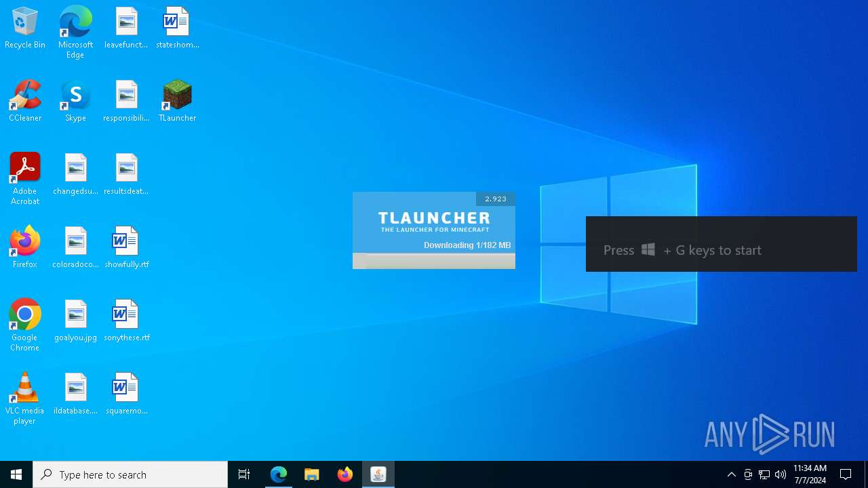Open the clock showing 11:34 AM
This screenshot has height=488, width=868.
[810, 474]
